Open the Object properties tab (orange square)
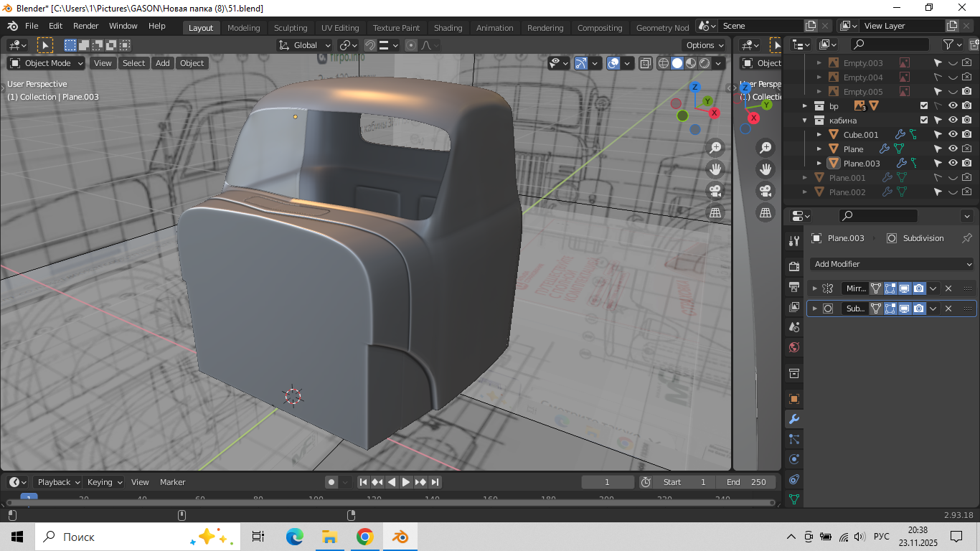Screen dimensions: 980x551 793,399
